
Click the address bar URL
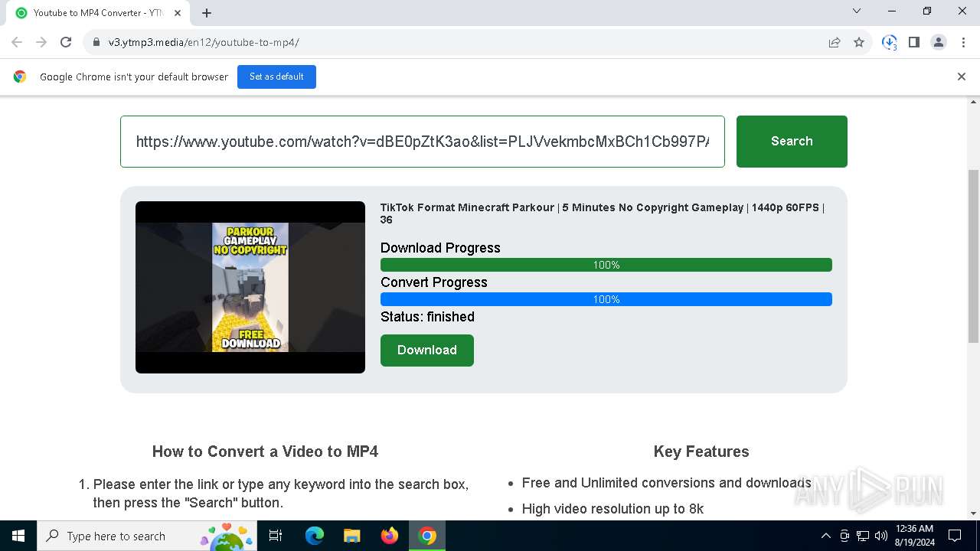204,42
